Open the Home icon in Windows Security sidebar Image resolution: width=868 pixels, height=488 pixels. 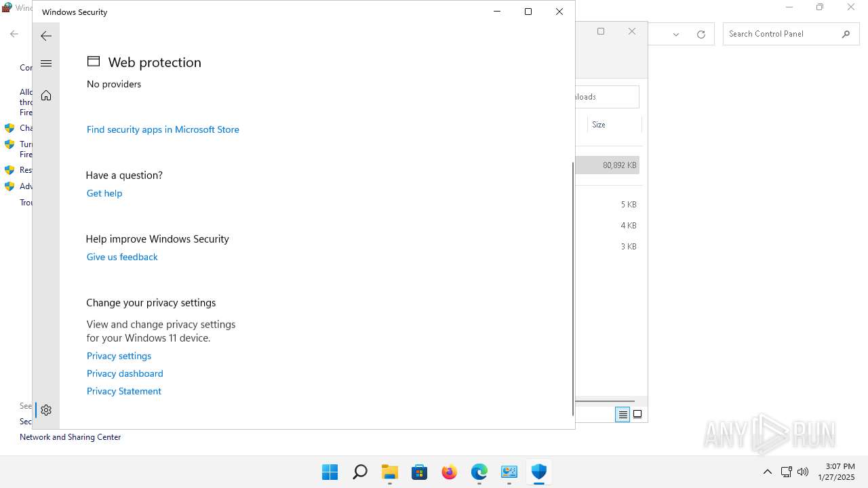pyautogui.click(x=46, y=96)
